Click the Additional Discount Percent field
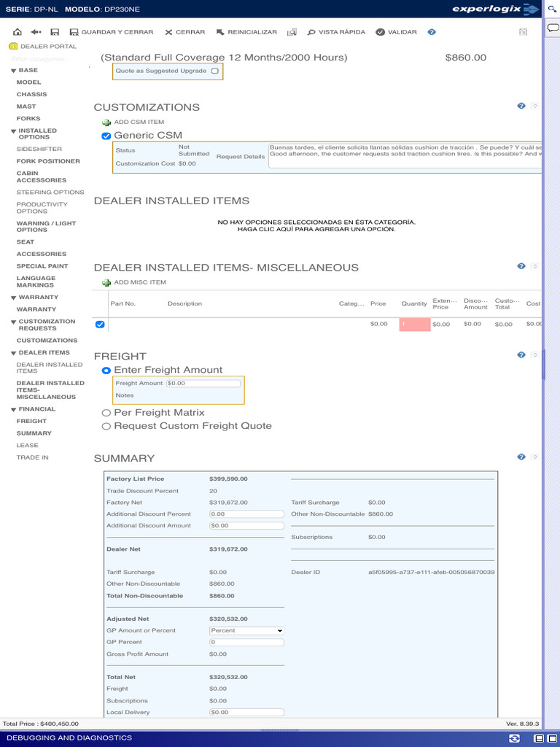The width and height of the screenshot is (560, 747). click(x=246, y=514)
